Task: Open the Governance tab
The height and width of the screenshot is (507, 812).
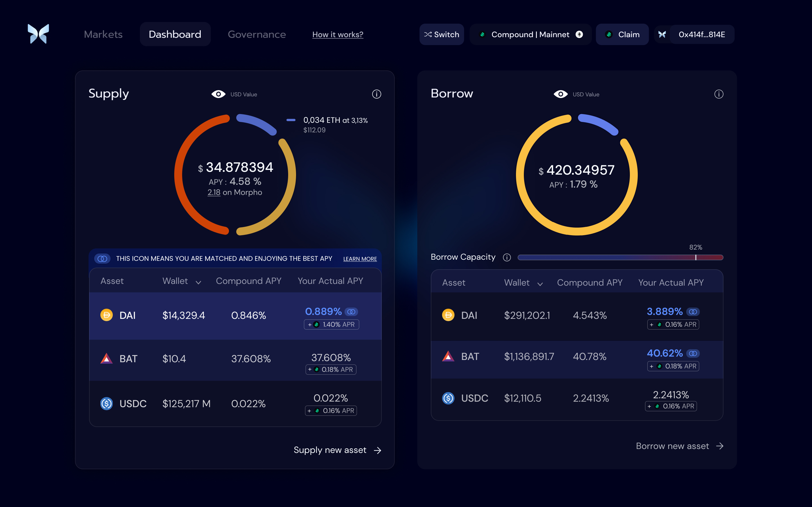Action: (x=257, y=35)
